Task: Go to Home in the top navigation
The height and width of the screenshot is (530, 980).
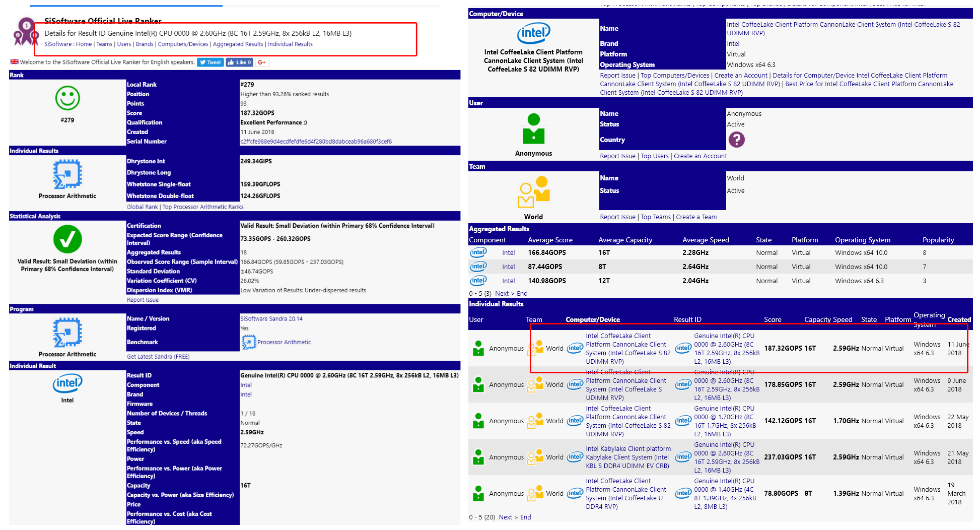Action: point(84,44)
